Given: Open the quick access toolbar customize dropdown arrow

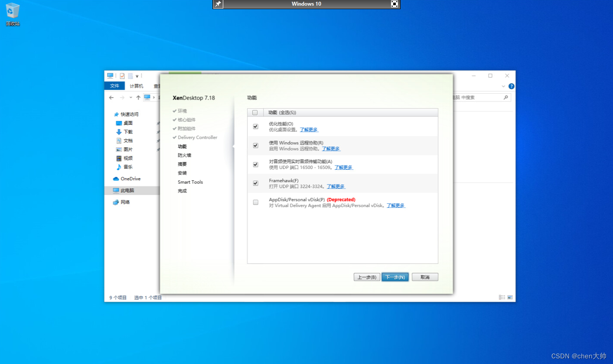Looking at the screenshot, I should click(x=137, y=76).
